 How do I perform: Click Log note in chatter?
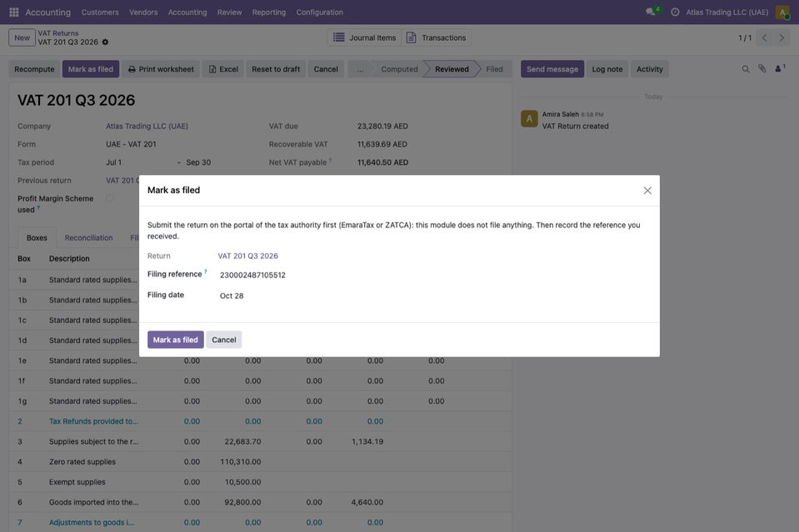coord(607,69)
